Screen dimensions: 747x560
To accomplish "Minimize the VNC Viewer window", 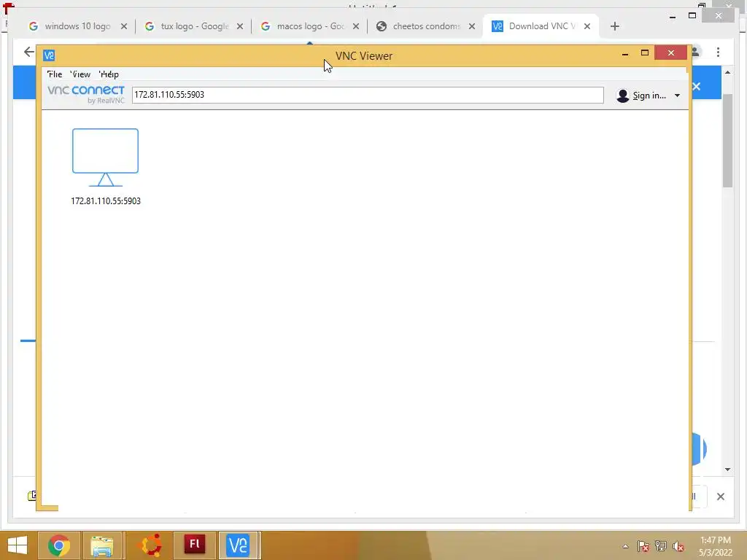I will coord(625,53).
